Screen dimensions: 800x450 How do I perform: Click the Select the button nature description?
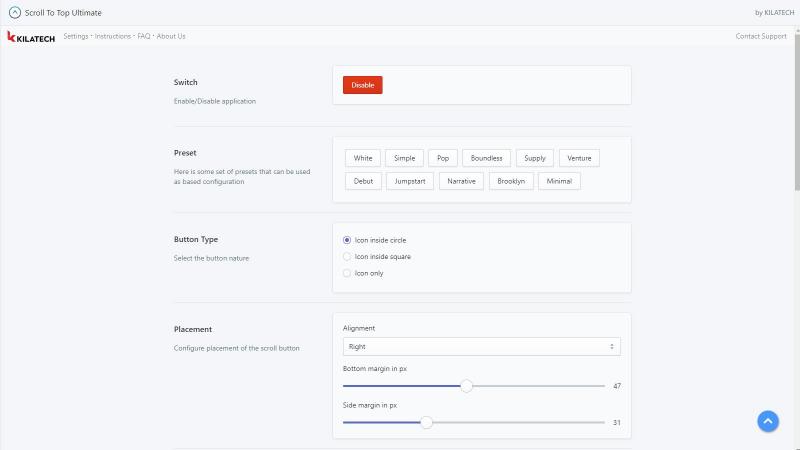[x=211, y=258]
